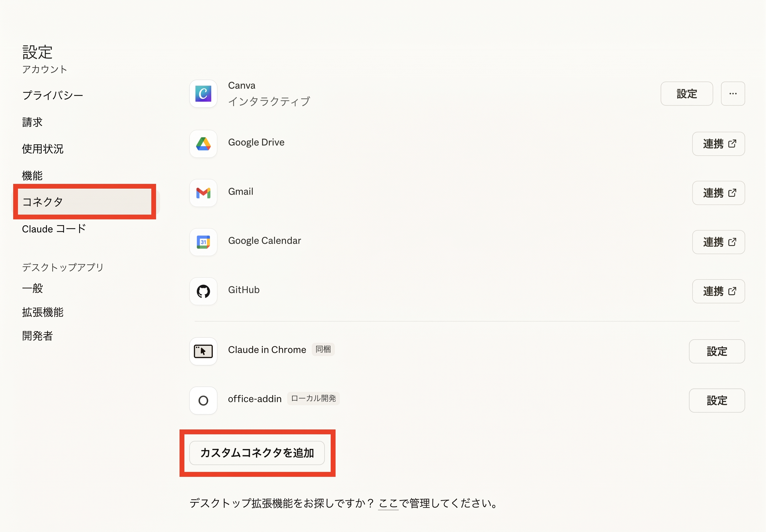Image resolution: width=766 pixels, height=532 pixels.
Task: Open Claude コード settings section
Action: click(54, 229)
